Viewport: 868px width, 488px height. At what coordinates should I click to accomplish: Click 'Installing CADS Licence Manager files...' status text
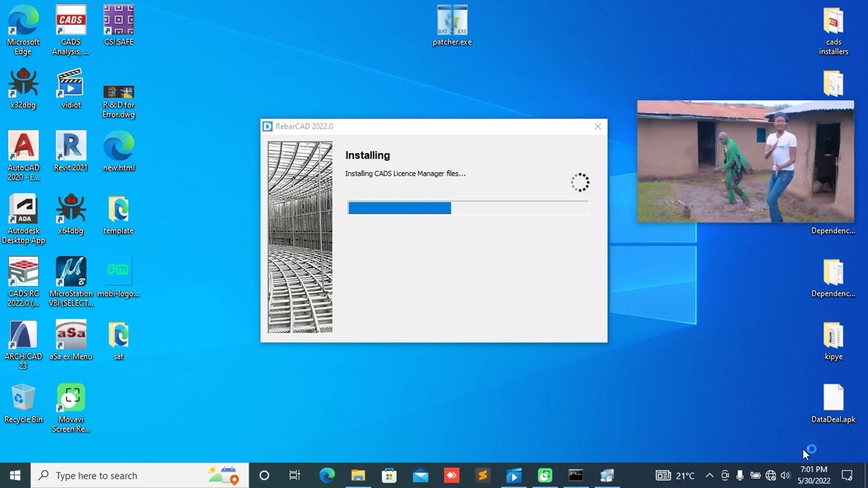[406, 174]
